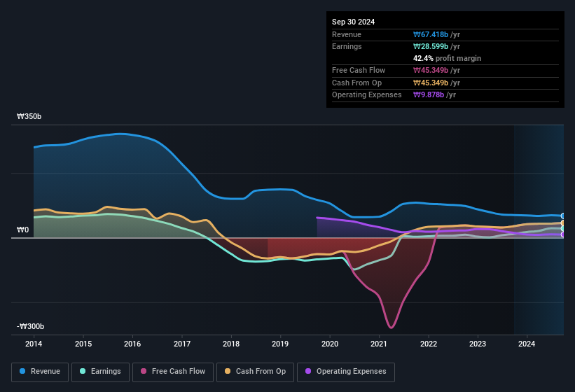The image size is (575, 392).
Task: Click the 2018 x-axis label
Action: pos(231,344)
